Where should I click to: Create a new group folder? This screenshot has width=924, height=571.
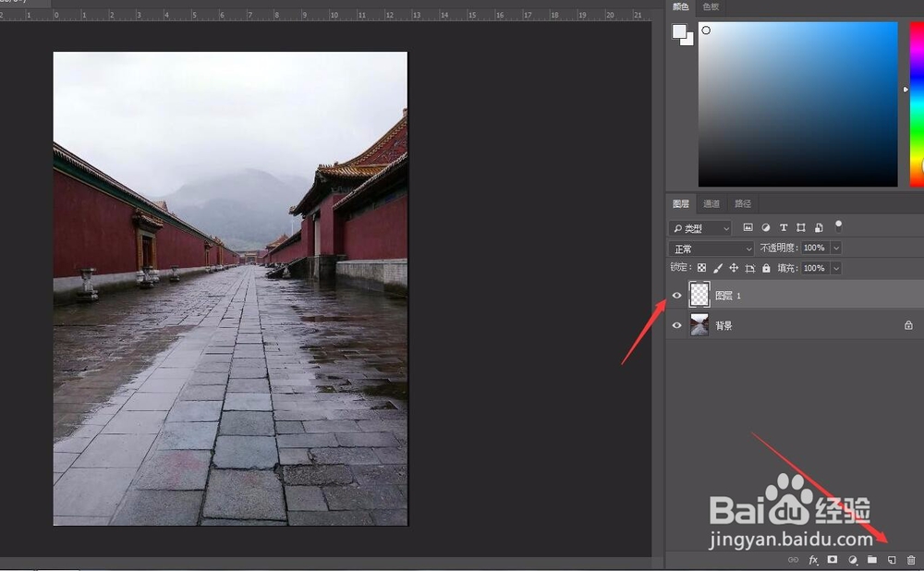click(872, 560)
